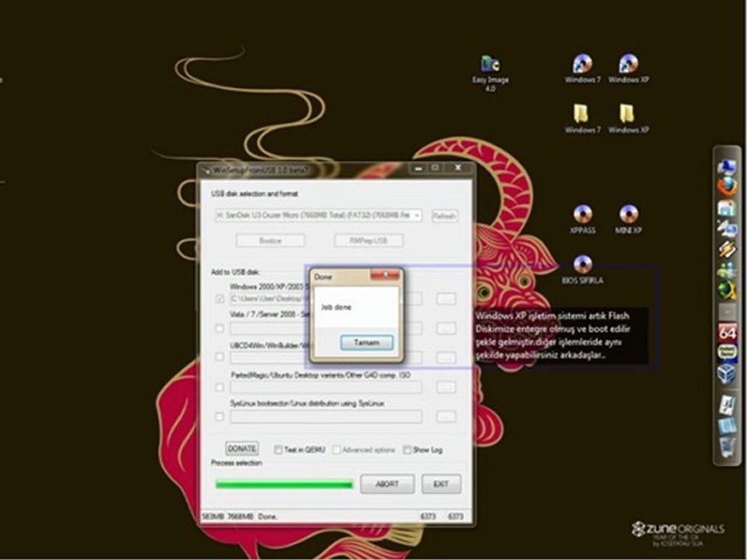Open the yellow striped icon in dock
Viewport: 747px width, 560px height.
click(727, 249)
